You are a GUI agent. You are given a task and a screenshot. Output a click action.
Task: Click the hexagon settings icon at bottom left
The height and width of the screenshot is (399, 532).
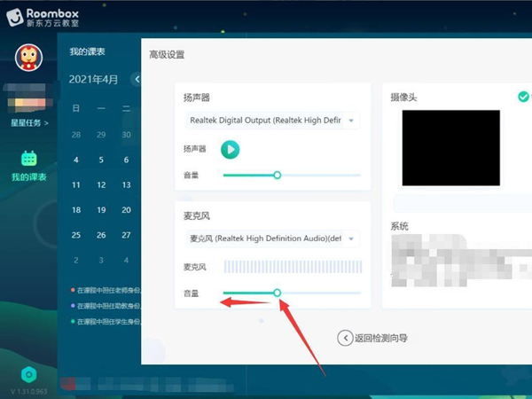pyautogui.click(x=28, y=374)
